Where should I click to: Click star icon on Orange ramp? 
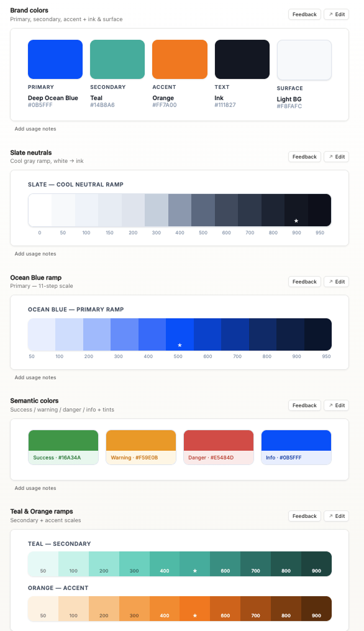pyautogui.click(x=195, y=615)
